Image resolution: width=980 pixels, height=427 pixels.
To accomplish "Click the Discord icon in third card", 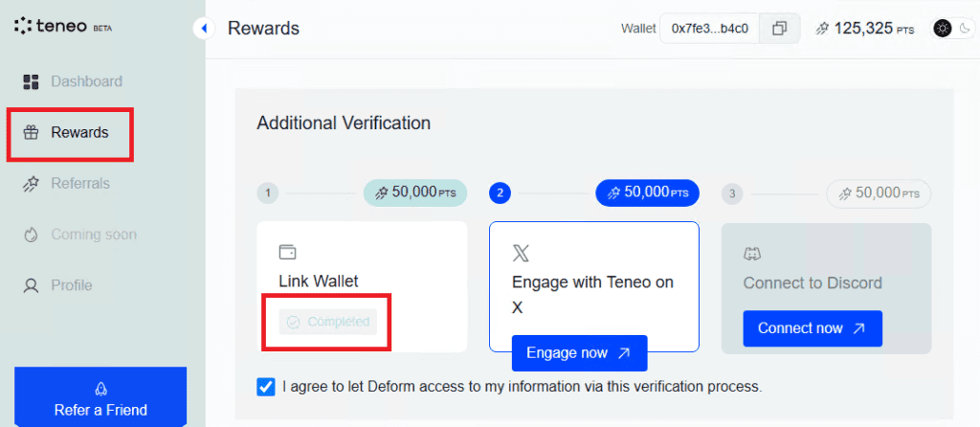I will point(752,255).
